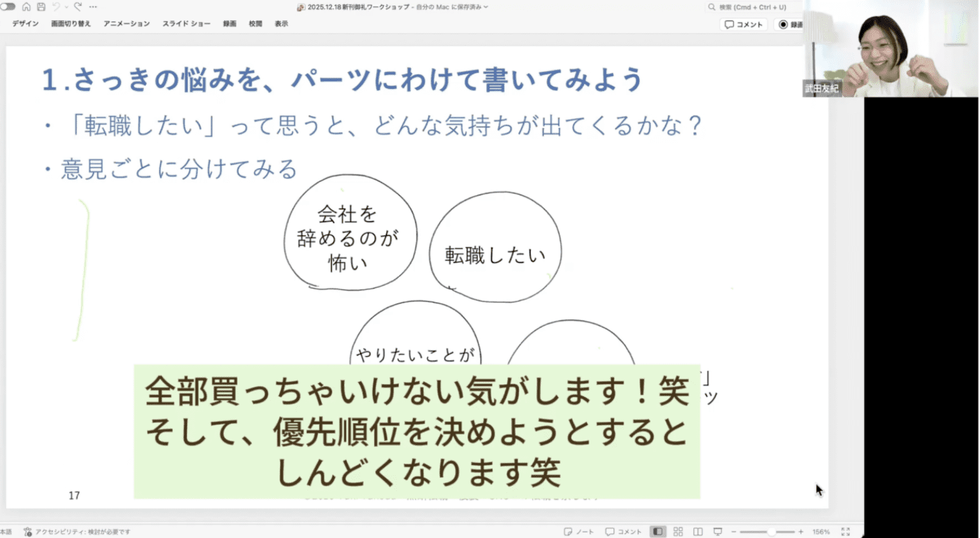Screen dimensions: 980x538
Task: Click the fit slide to window icon
Action: pyautogui.click(x=845, y=532)
